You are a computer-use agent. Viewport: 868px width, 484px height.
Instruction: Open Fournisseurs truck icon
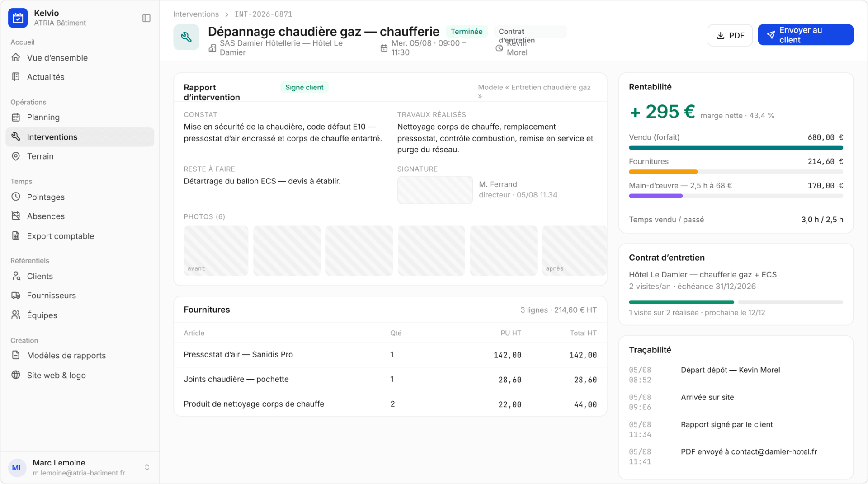point(16,295)
